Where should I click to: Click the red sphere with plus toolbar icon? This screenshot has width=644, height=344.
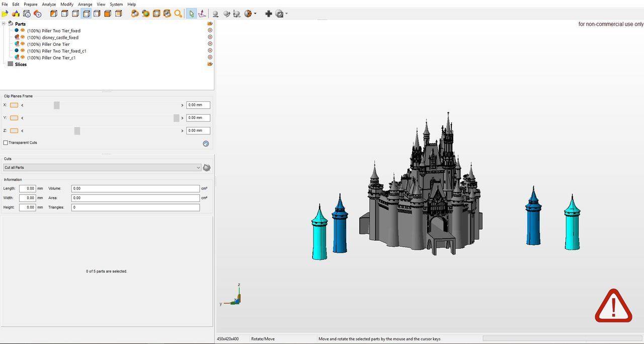pos(37,14)
